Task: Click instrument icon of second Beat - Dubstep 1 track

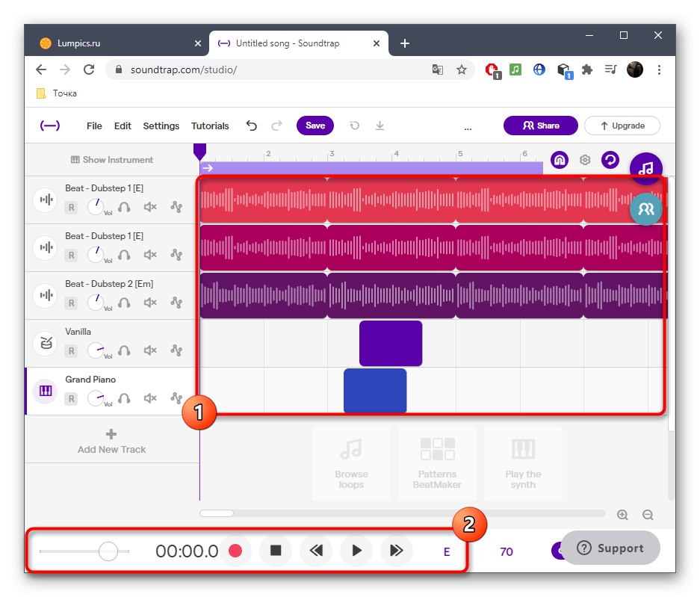Action: [x=46, y=247]
